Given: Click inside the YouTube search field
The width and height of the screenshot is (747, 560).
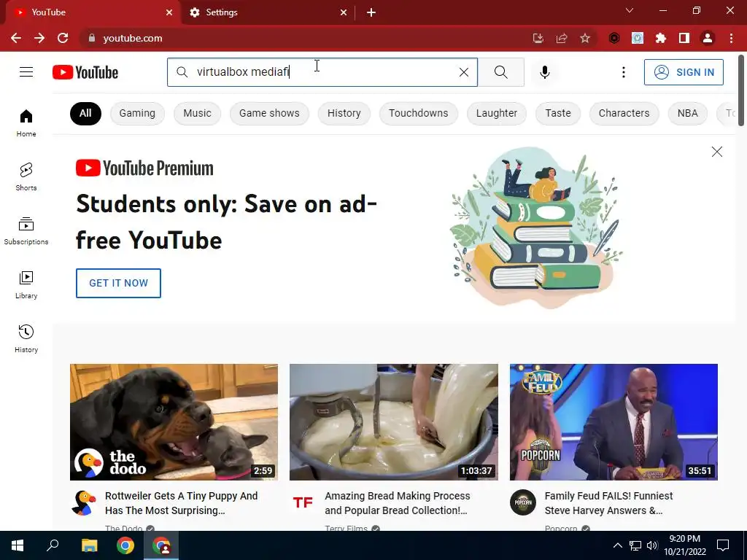Looking at the screenshot, I should 322,72.
